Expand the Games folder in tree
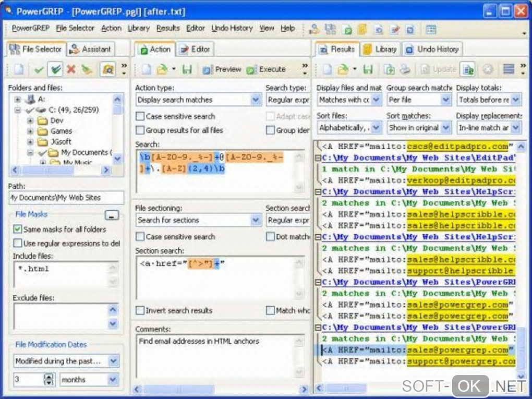532x399 pixels. 30,131
